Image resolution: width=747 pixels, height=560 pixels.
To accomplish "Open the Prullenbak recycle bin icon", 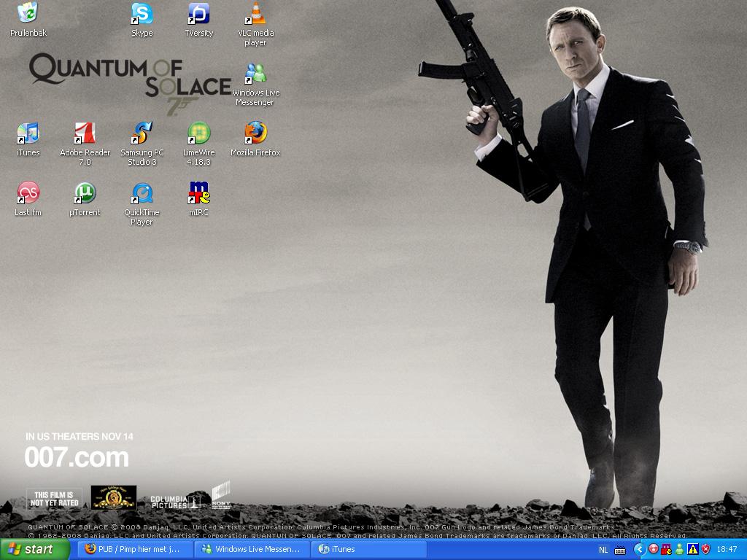I will pyautogui.click(x=28, y=19).
